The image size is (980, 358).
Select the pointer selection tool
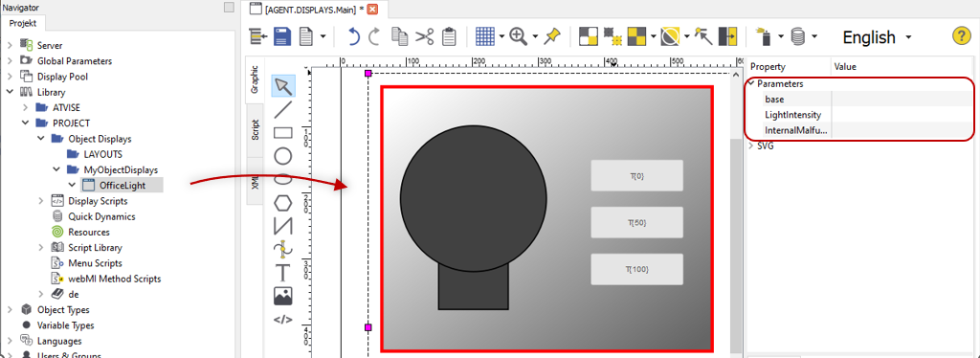click(x=283, y=85)
